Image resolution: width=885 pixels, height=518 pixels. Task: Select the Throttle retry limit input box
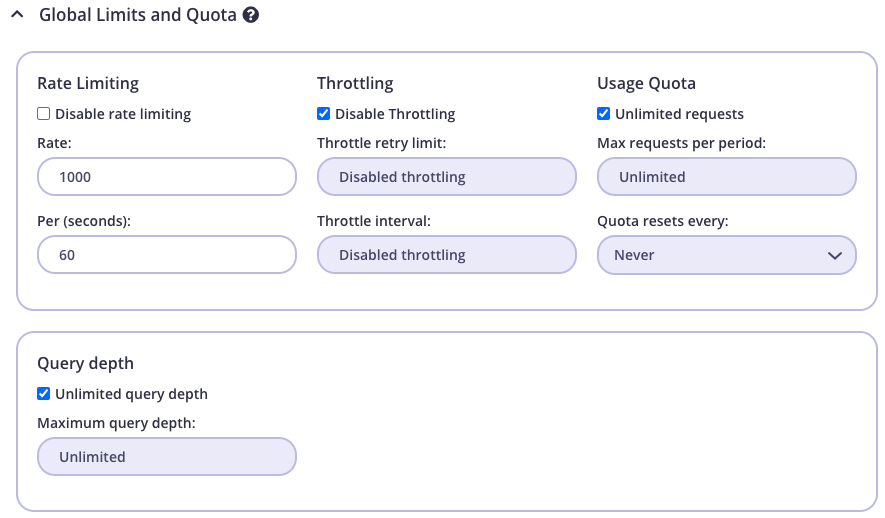point(446,177)
